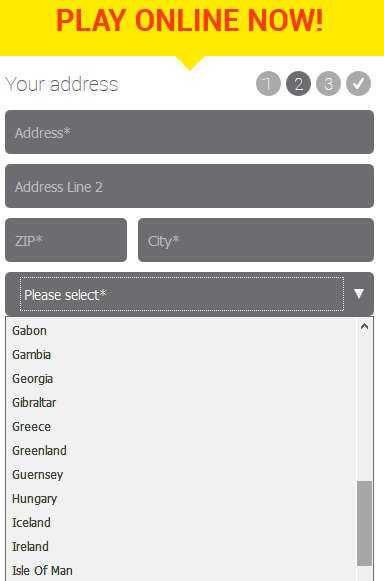Click the City input field
The image size is (384, 581).
point(256,240)
